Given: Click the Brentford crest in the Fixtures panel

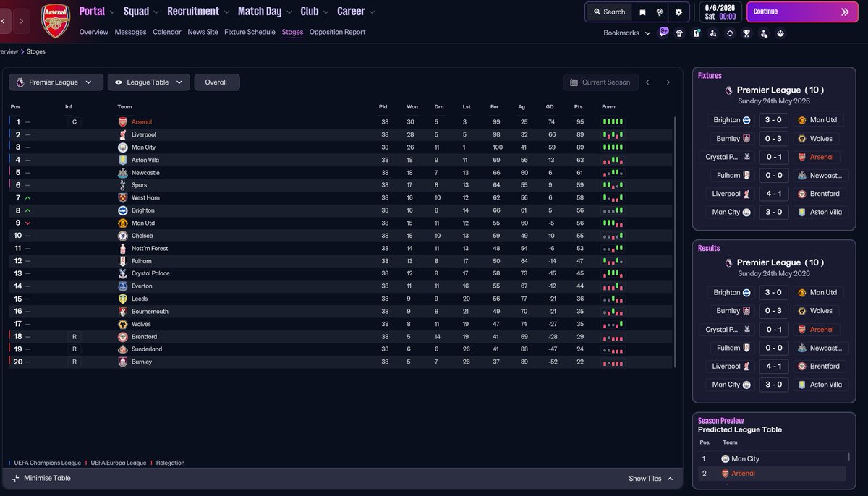Looking at the screenshot, I should click(801, 194).
